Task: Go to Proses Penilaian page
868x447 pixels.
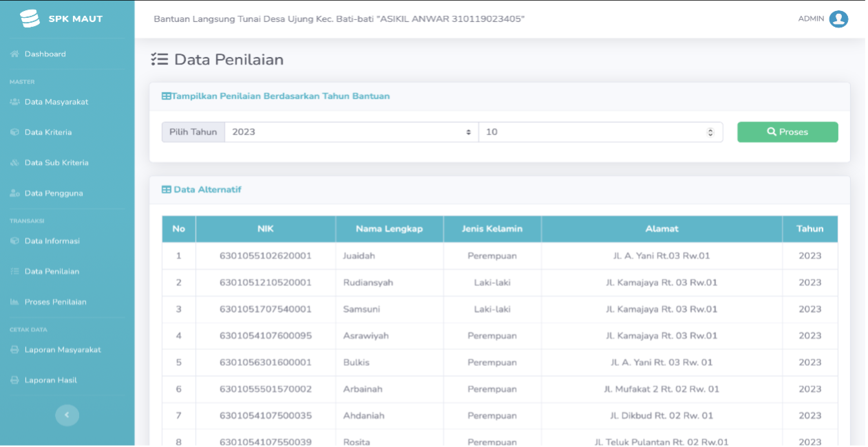Action: click(x=55, y=302)
